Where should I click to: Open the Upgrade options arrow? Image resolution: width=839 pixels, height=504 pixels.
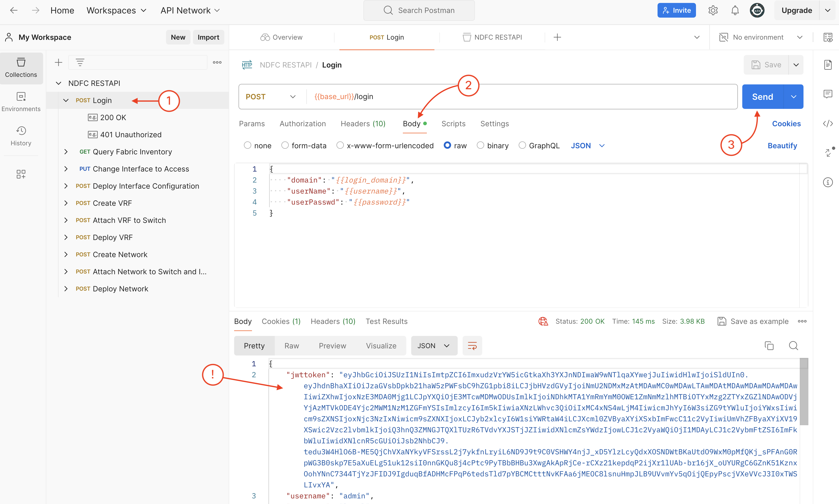[x=828, y=10]
